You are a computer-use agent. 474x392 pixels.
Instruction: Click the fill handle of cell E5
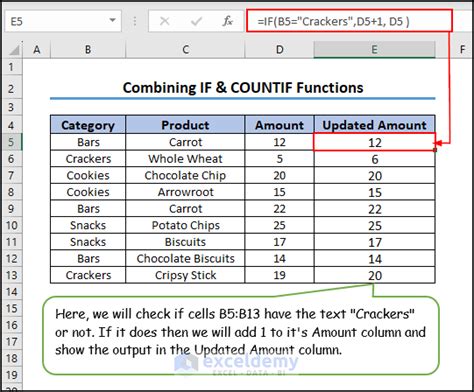pyautogui.click(x=435, y=150)
